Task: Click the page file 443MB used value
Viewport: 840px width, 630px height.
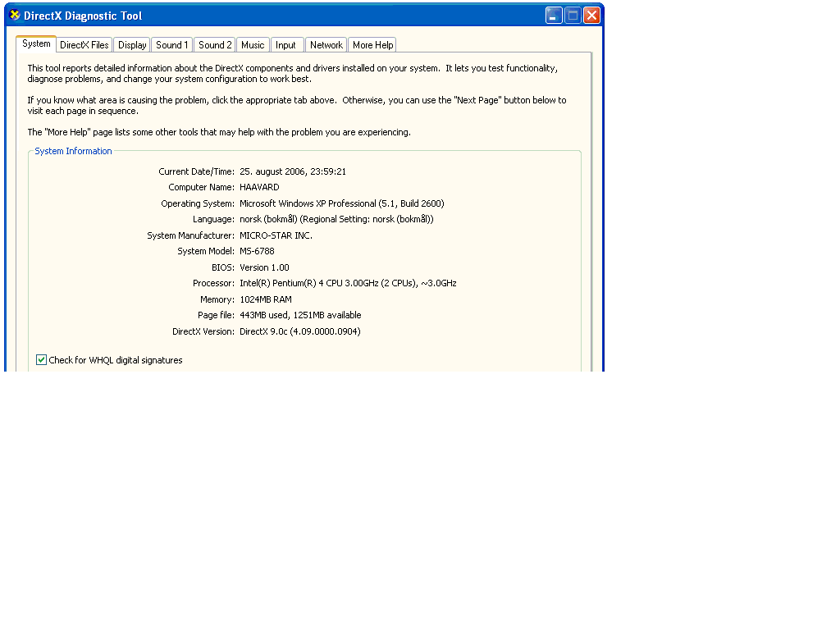Action: point(300,315)
